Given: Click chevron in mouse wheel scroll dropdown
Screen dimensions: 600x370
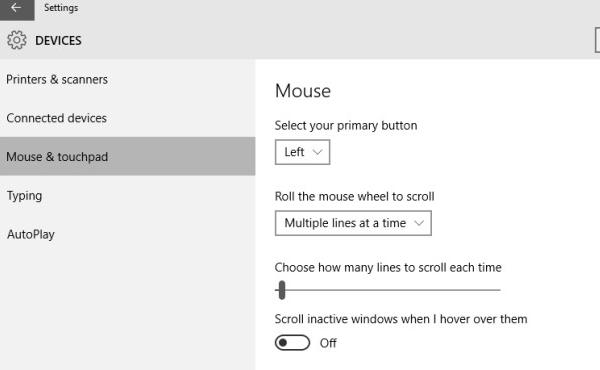Looking at the screenshot, I should click(419, 223).
